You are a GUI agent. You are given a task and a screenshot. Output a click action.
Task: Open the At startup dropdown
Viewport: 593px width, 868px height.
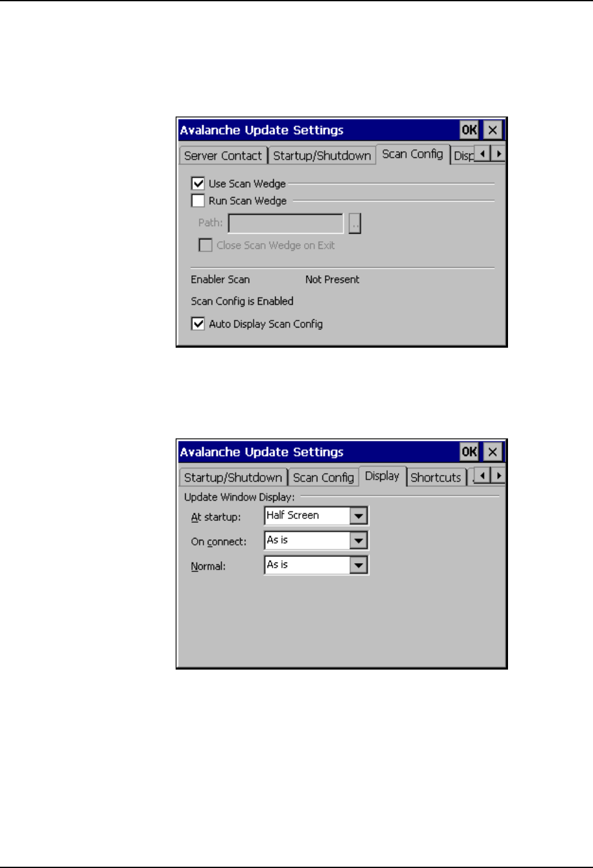(358, 516)
